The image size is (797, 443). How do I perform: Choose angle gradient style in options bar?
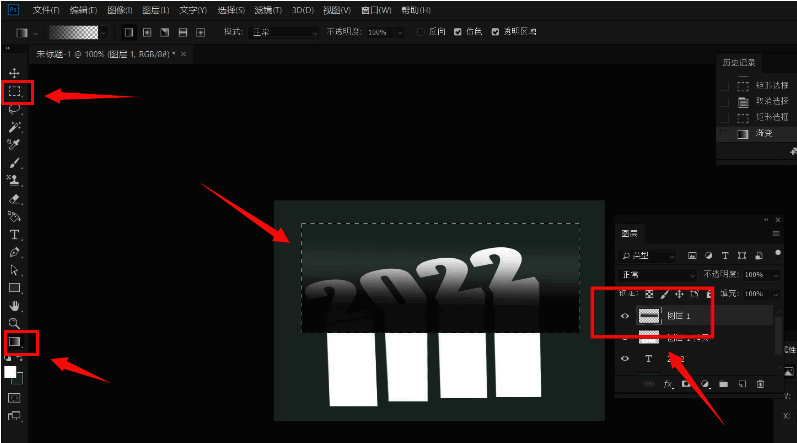tap(165, 33)
